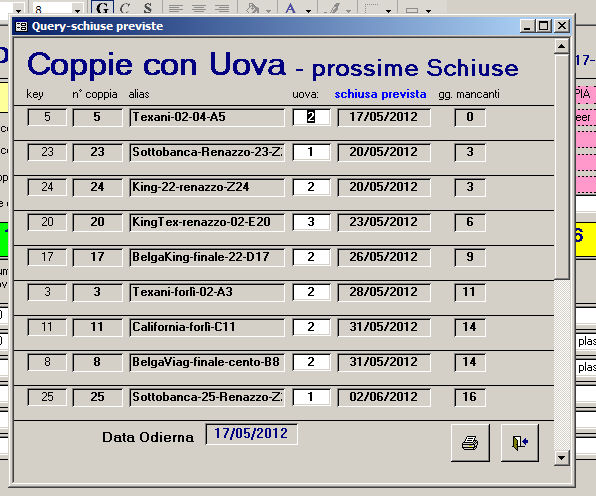Click the align right toolbar icon
This screenshot has width=596, height=496.
(x=222, y=8)
